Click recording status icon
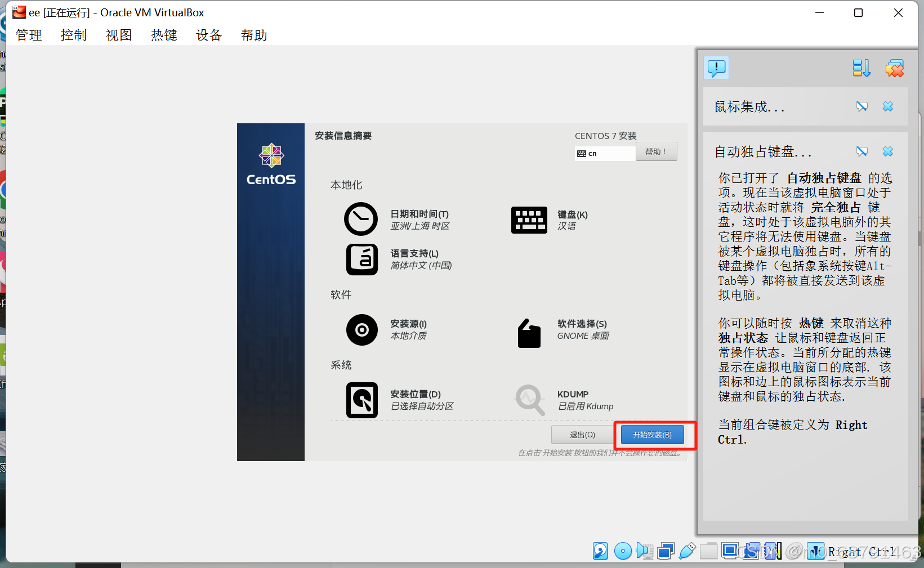The image size is (924, 568). 751,551
